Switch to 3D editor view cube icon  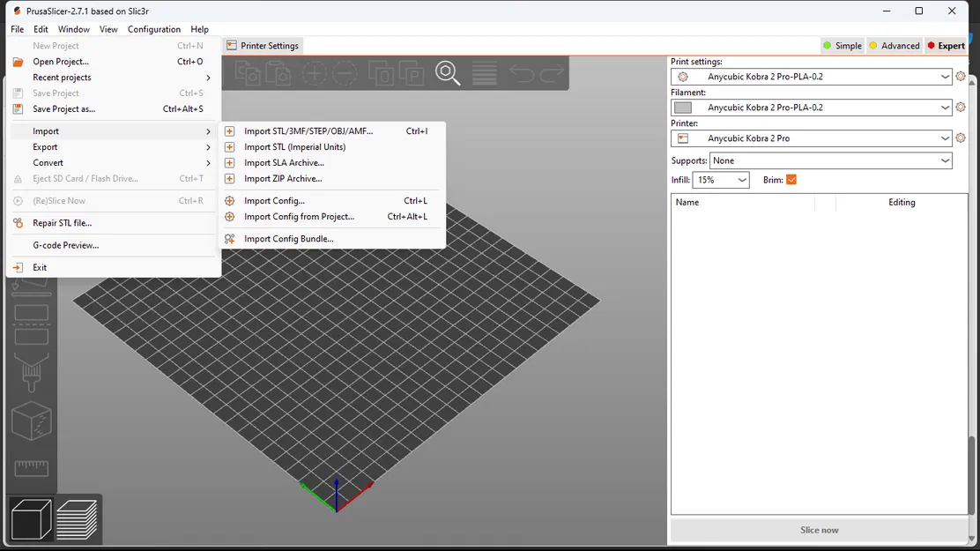pyautogui.click(x=31, y=519)
